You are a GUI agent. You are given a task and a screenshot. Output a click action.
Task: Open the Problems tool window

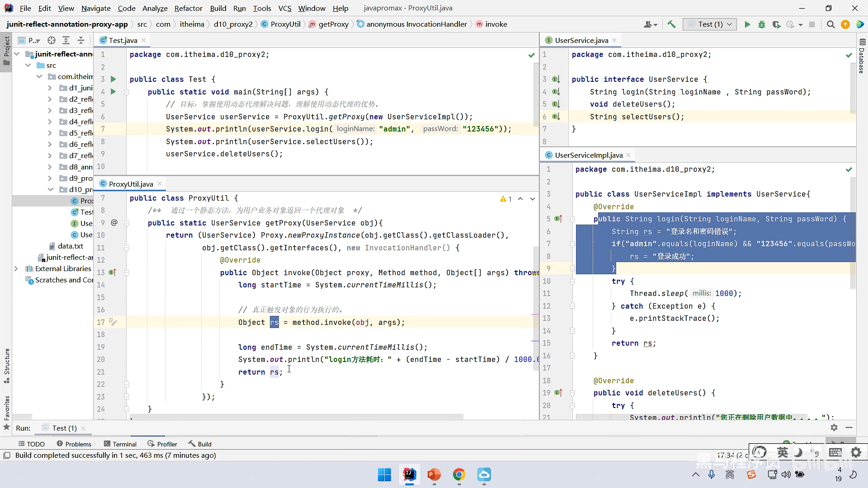(x=74, y=444)
